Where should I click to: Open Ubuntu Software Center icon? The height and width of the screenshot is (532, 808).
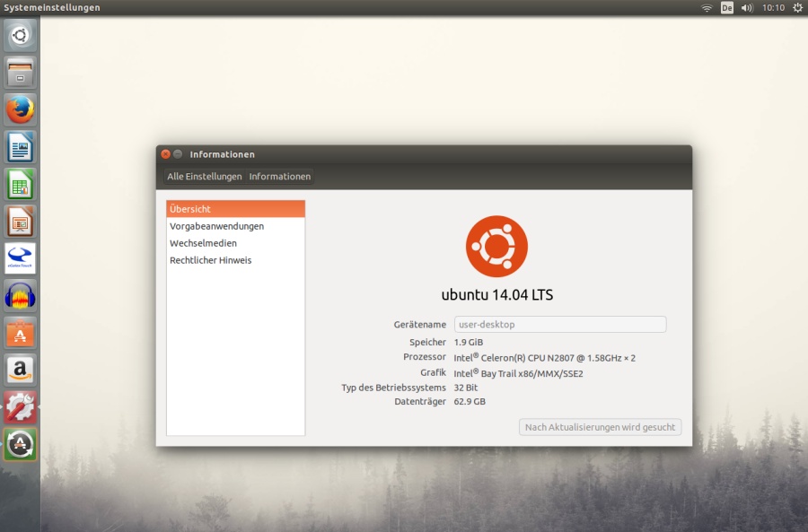point(20,333)
